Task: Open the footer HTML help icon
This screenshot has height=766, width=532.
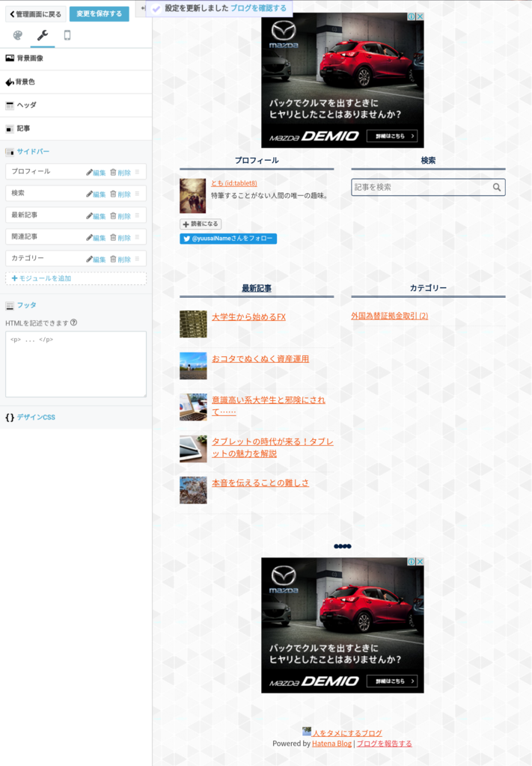Action: pos(74,322)
